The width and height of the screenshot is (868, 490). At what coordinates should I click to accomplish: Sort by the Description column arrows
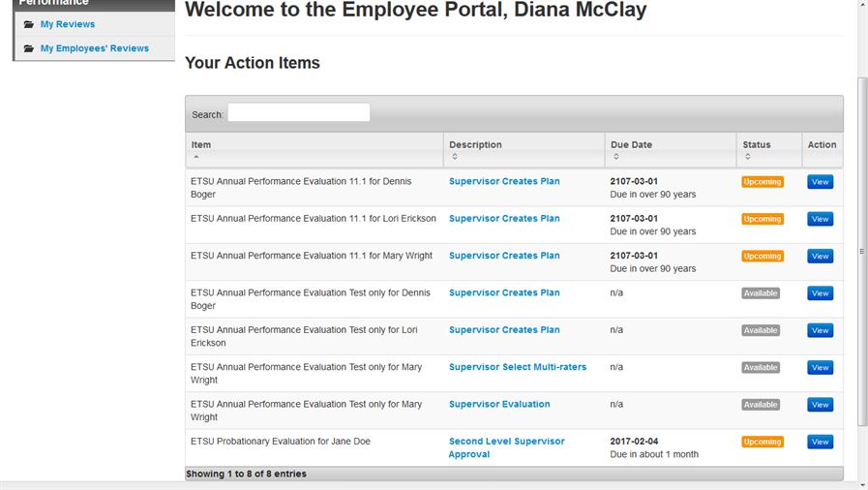pos(454,156)
